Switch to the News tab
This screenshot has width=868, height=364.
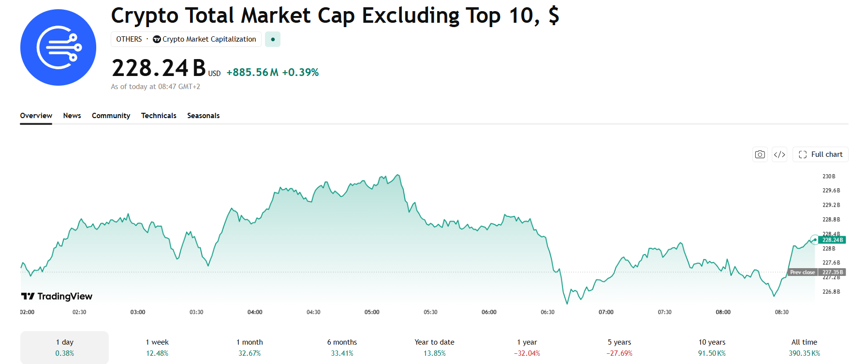[x=72, y=116]
